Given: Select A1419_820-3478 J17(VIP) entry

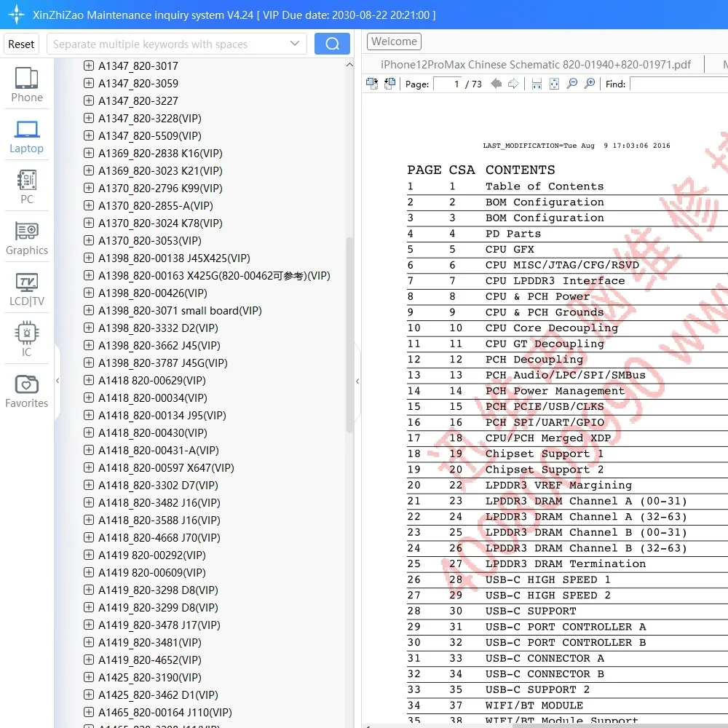Looking at the screenshot, I should 159,625.
